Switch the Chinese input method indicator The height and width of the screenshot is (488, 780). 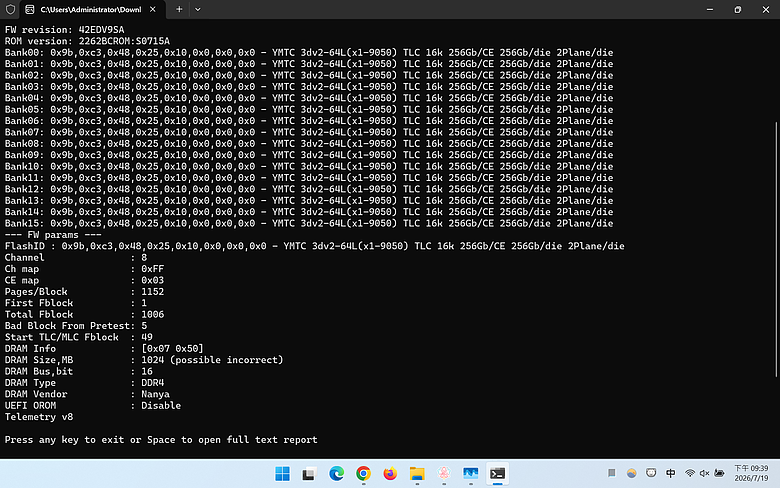[x=671, y=473]
